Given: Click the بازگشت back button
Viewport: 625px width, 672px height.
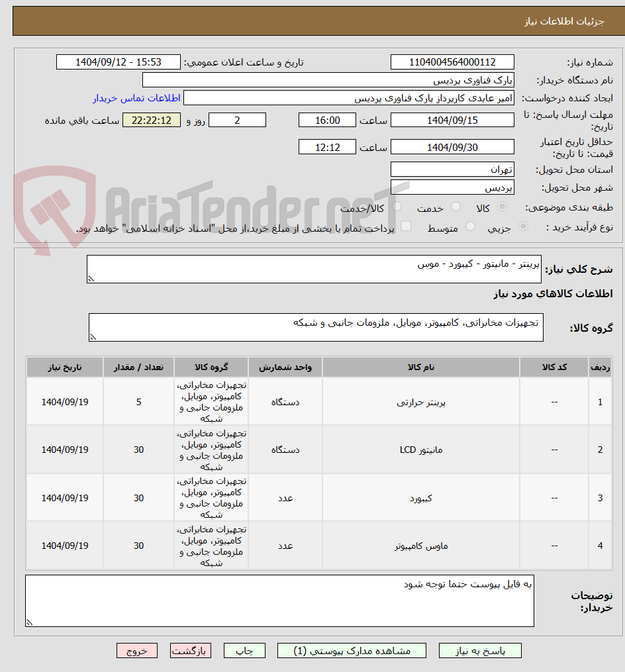Looking at the screenshot, I should (x=190, y=651).
